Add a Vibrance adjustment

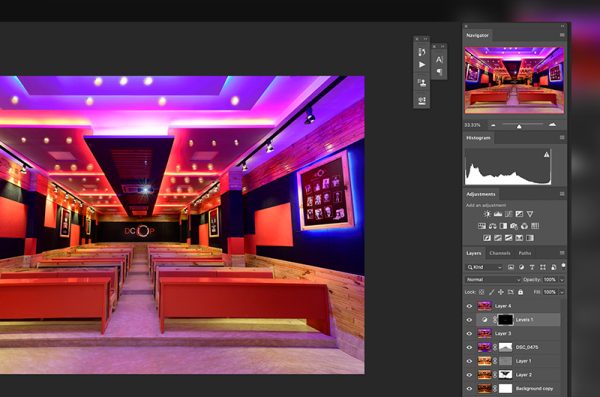pyautogui.click(x=530, y=214)
